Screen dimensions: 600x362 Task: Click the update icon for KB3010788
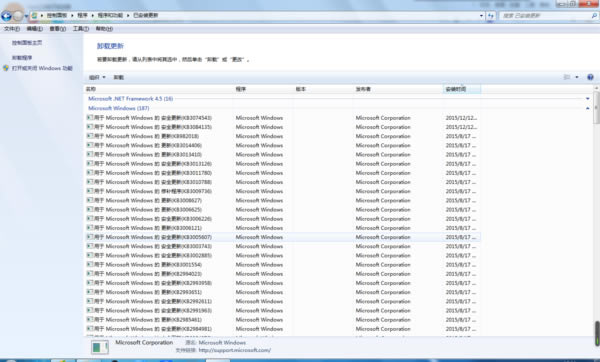90,182
